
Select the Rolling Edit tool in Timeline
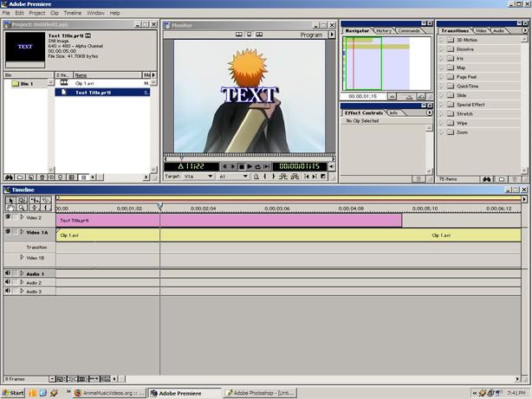(35, 200)
